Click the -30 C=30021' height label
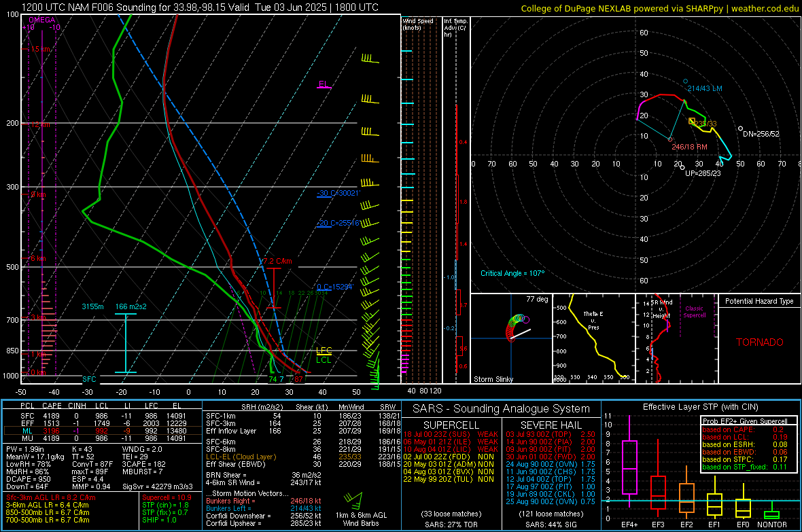Screen dimensions: 802x532 (x=338, y=194)
